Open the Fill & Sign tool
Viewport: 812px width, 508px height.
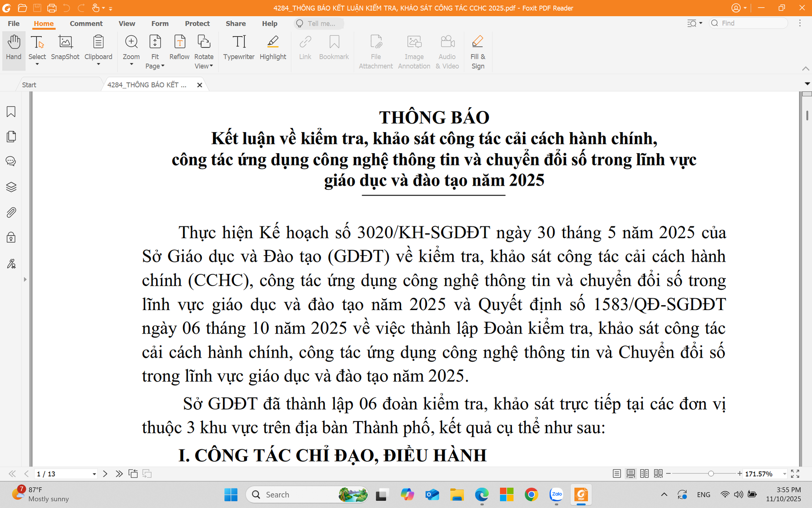(477, 50)
